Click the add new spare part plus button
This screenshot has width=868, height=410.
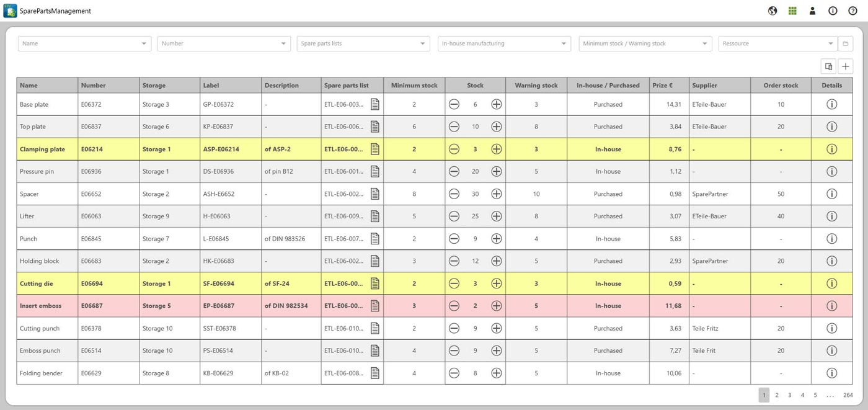pos(846,66)
